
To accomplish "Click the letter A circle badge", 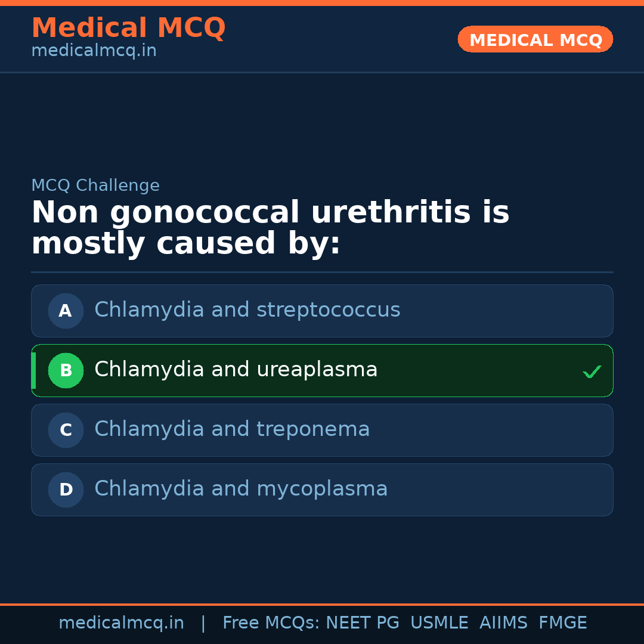I will 66,311.
